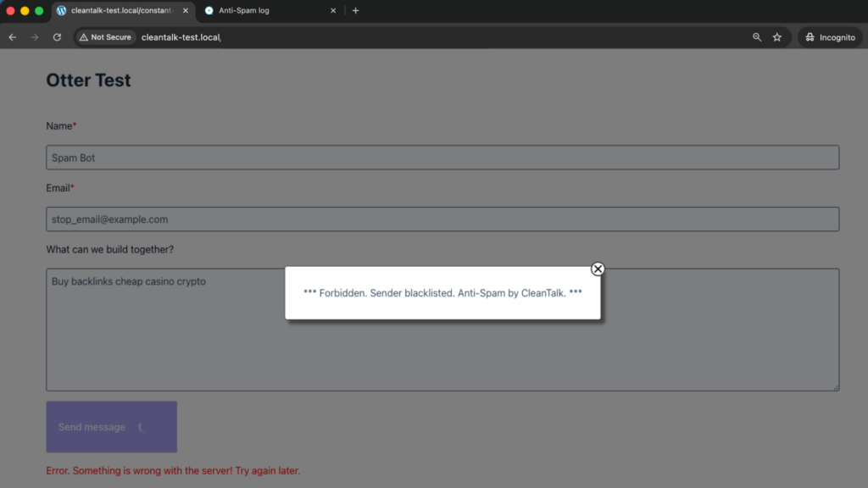
Task: Click the Email field with stop_email@example.com
Action: (442, 219)
